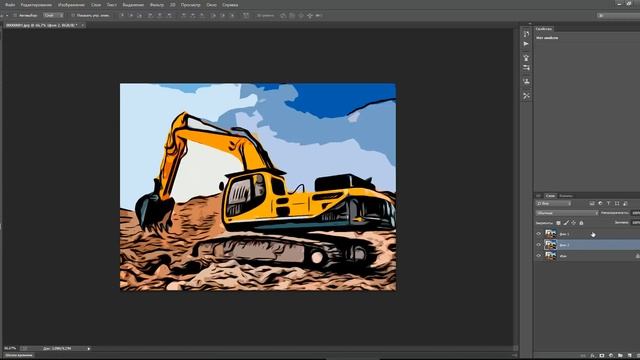
Task: Add a layer mask with mask icon
Action: 602,356
